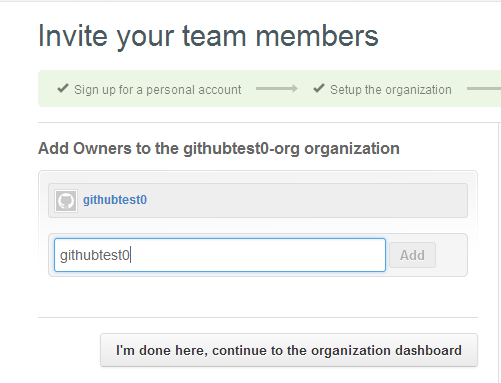Click the word members in the page title
Viewport: 501px width, 383px height.
pos(317,36)
